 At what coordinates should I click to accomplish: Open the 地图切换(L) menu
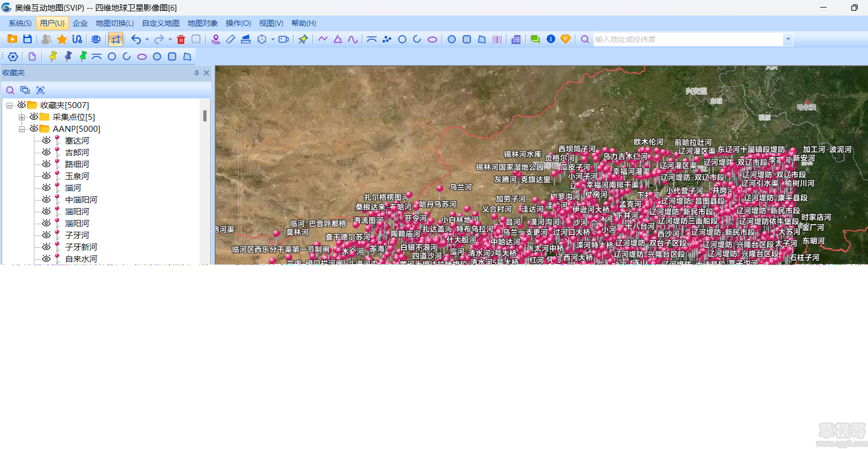(x=115, y=23)
